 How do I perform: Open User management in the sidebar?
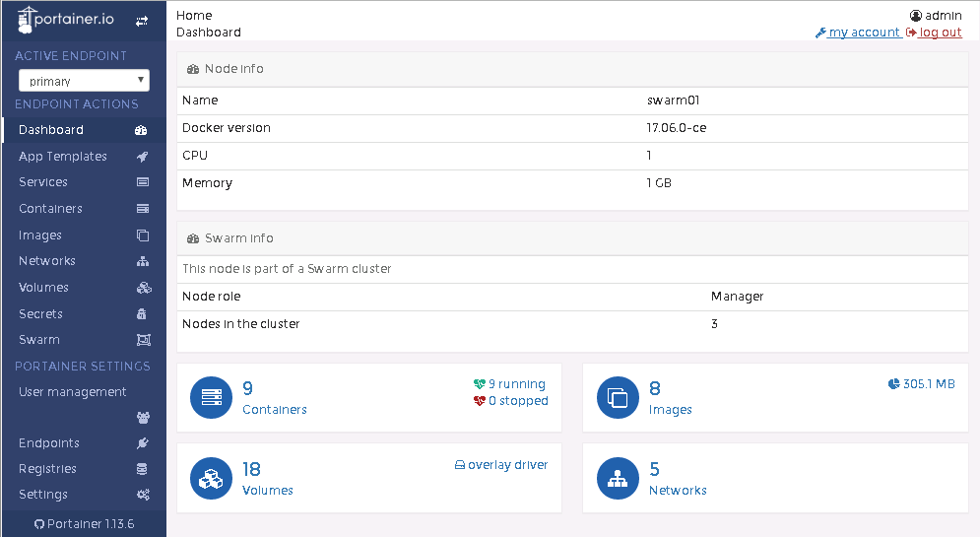(x=73, y=392)
